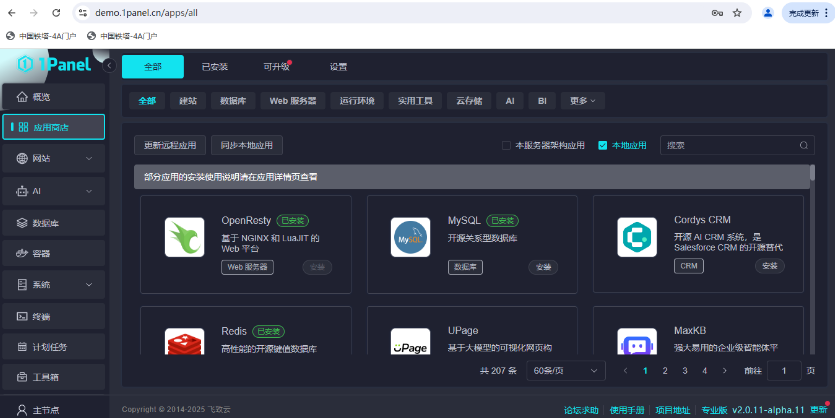Filter by 数据库 category tag

[233, 101]
